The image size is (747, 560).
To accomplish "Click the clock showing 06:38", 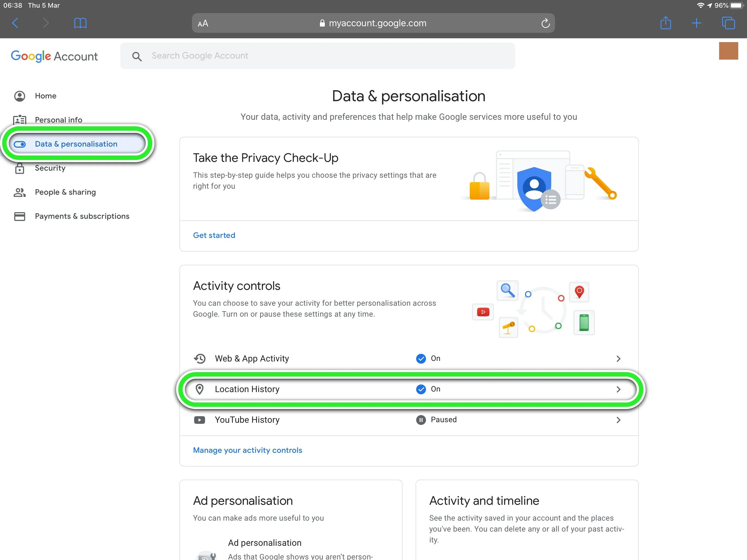I will click(x=13, y=5).
